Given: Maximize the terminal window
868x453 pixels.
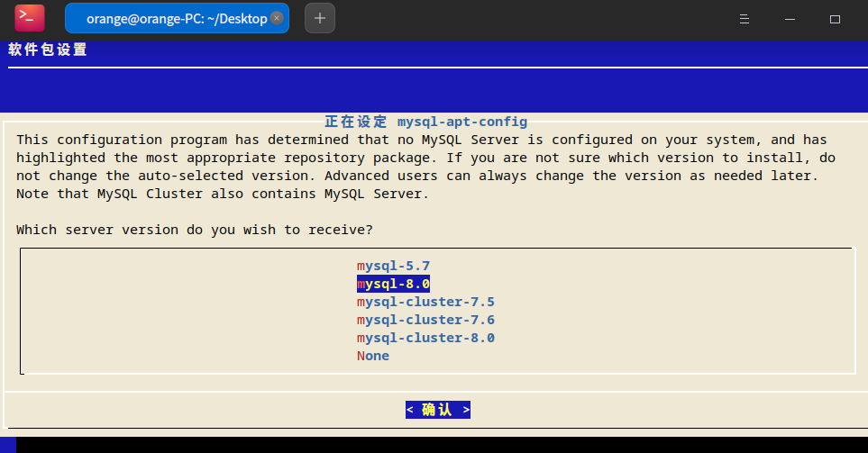Looking at the screenshot, I should click(835, 19).
